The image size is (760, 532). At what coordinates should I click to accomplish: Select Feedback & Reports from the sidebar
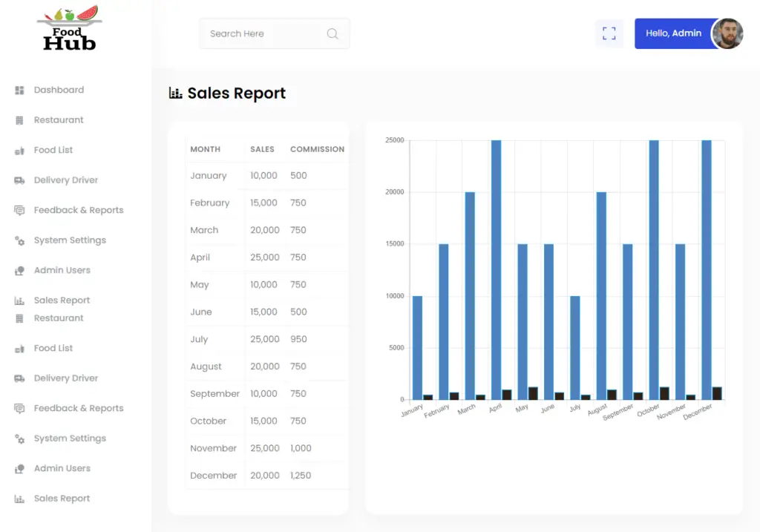point(79,210)
